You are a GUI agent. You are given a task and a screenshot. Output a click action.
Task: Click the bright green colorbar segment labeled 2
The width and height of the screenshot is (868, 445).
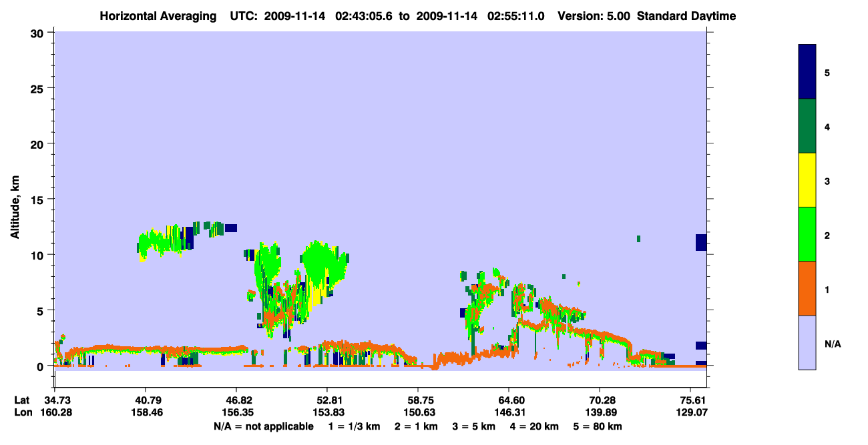coord(807,234)
